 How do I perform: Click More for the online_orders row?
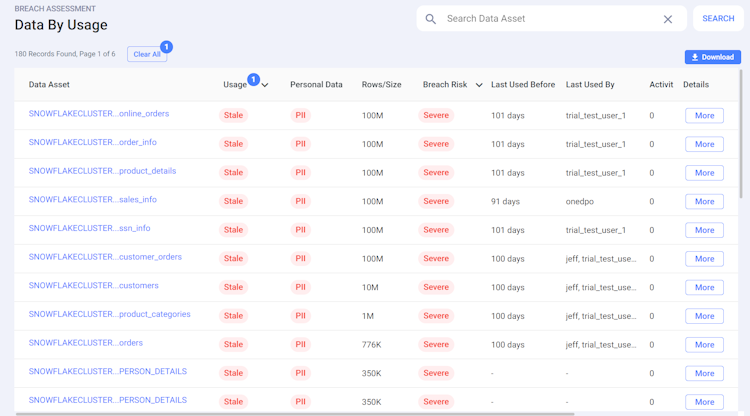pyautogui.click(x=704, y=116)
